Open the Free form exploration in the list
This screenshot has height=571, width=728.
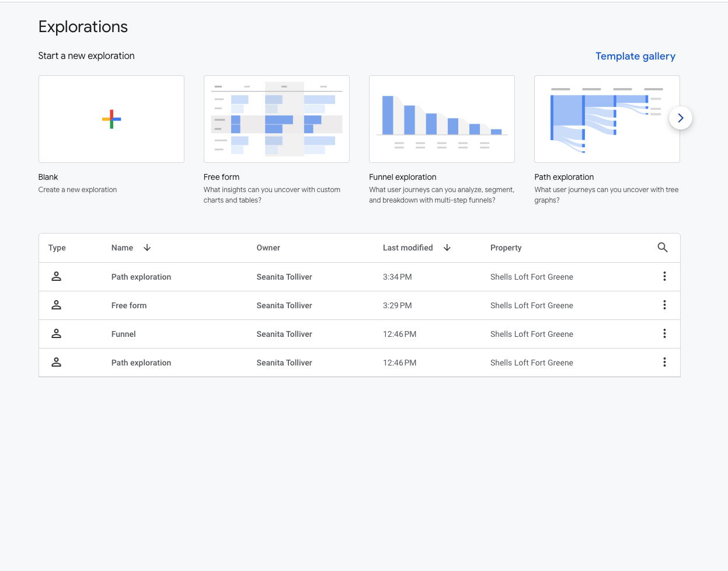tap(129, 305)
